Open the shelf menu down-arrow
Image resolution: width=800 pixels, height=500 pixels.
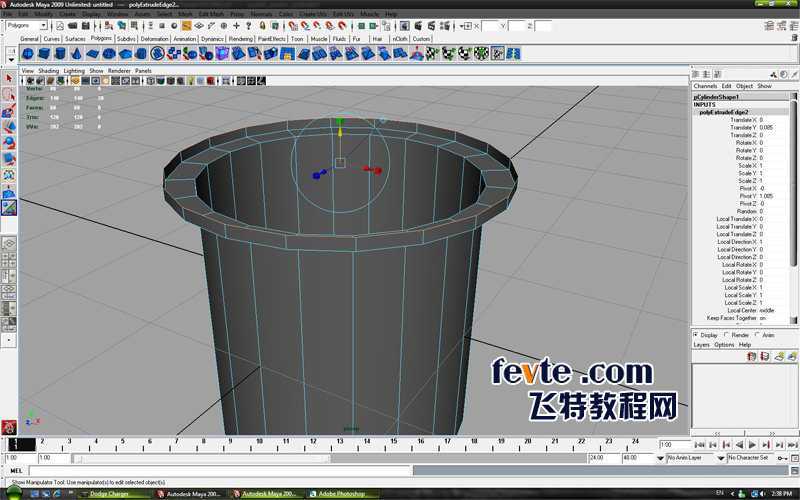[x=11, y=60]
